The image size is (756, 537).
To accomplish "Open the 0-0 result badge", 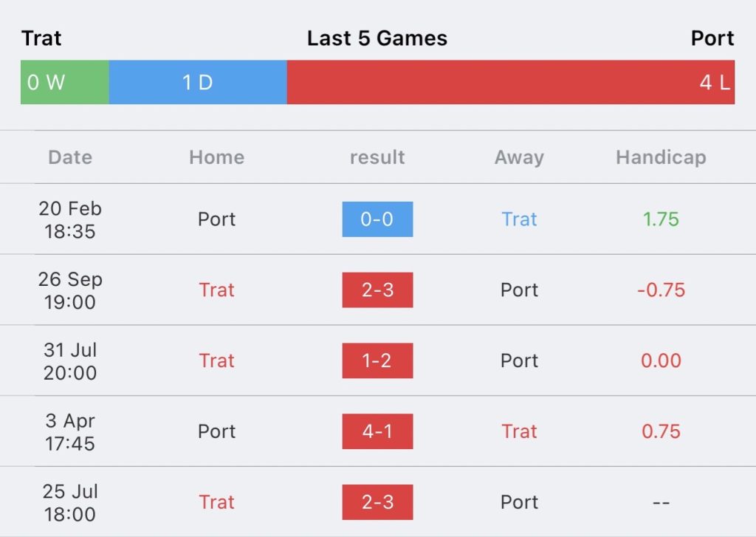I will [377, 219].
